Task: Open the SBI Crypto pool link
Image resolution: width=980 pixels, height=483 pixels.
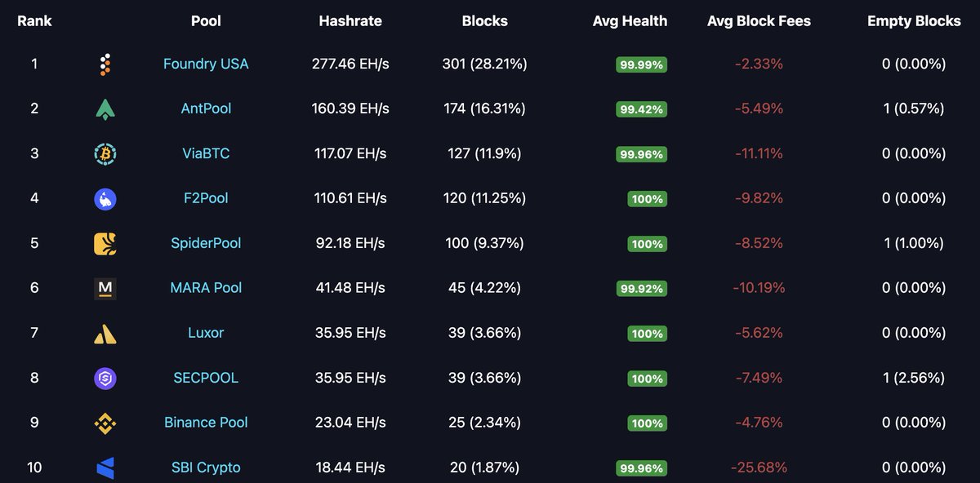Action: 206,467
